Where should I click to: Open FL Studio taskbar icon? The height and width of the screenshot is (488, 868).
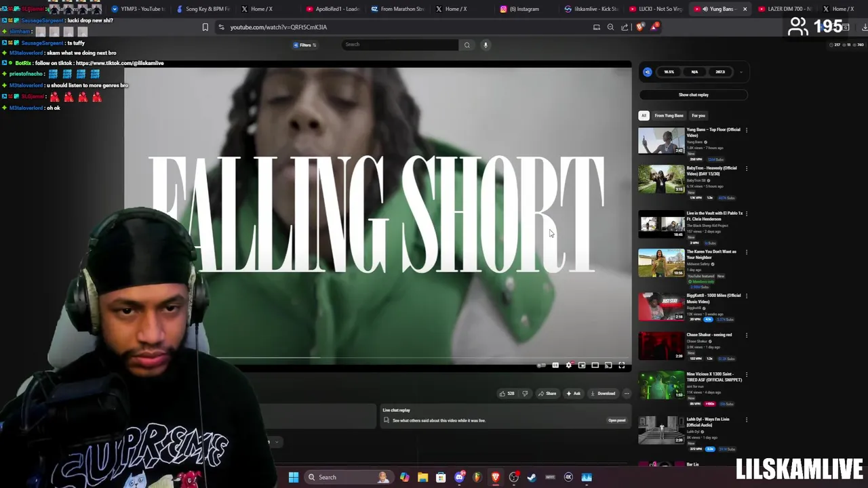point(477,477)
